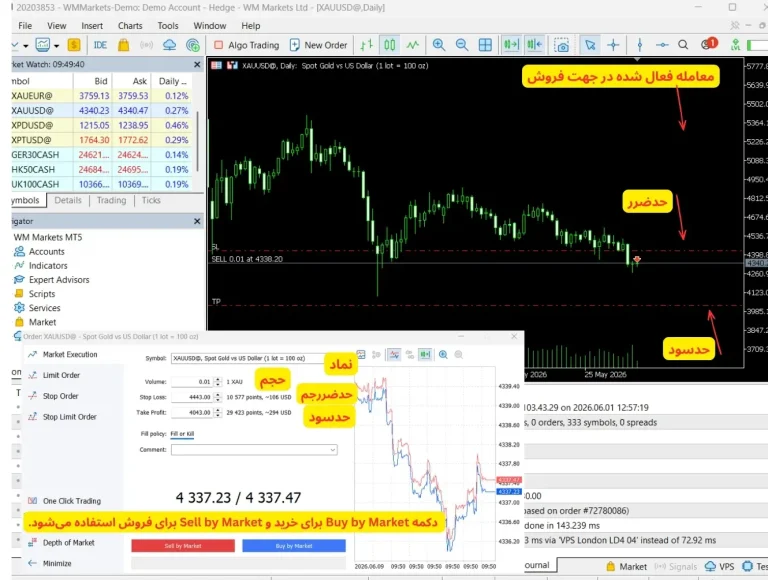Select GER30CASH row in Market Watch

(101, 155)
